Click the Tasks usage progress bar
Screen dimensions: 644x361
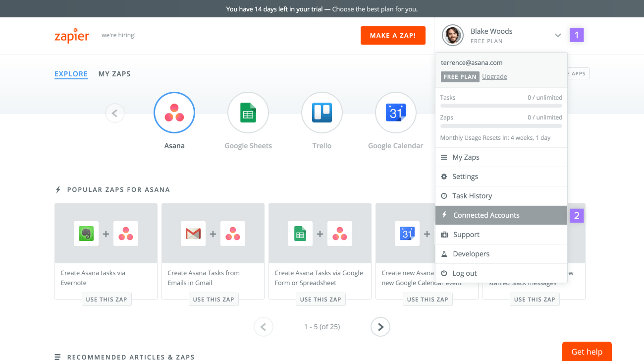click(x=501, y=105)
